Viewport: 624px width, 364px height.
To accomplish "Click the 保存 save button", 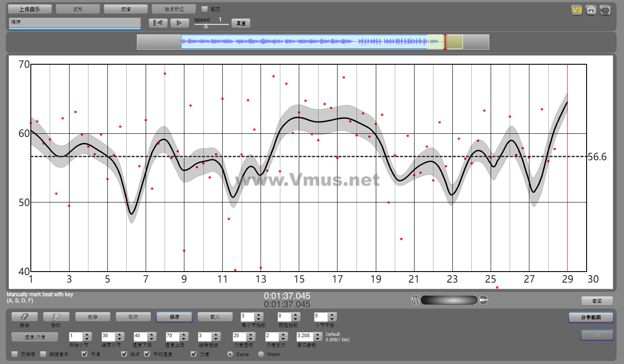I will [174, 317].
